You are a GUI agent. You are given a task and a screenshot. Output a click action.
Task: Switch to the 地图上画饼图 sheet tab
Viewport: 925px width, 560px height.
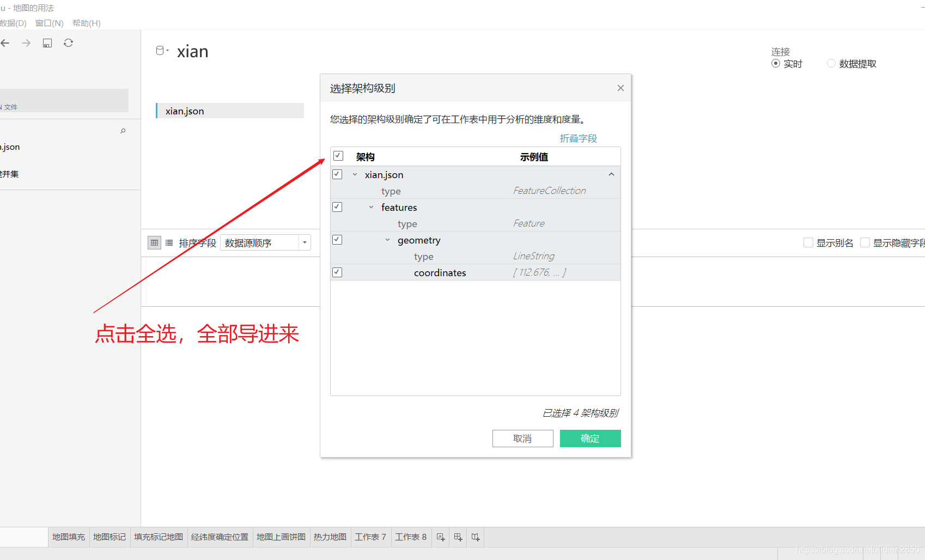(281, 537)
